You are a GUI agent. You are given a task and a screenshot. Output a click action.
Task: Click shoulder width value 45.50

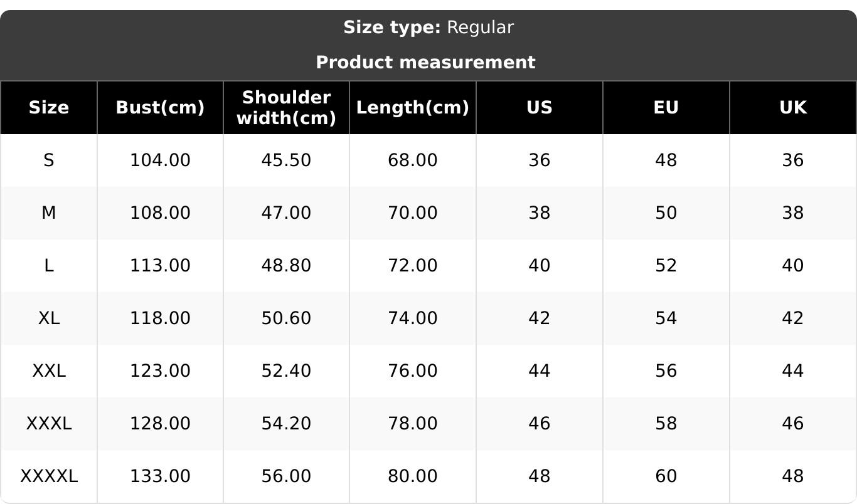(286, 160)
